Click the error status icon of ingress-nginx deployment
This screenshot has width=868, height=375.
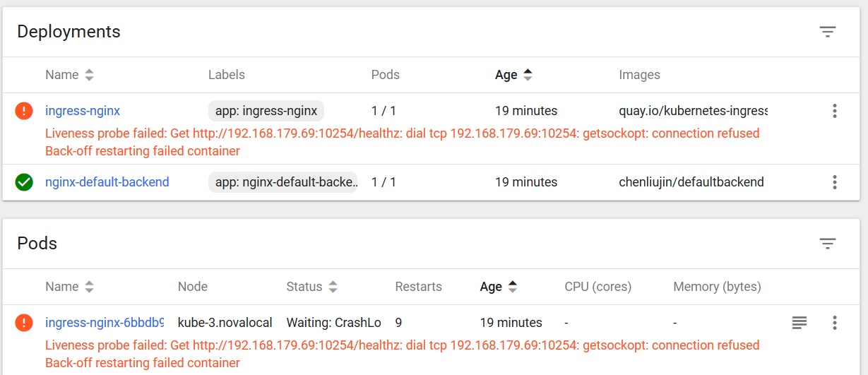24,111
